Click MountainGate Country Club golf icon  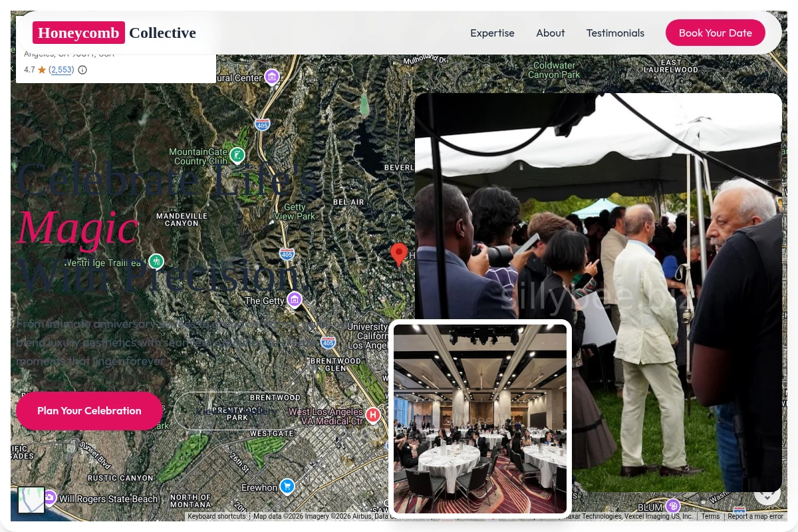237,156
